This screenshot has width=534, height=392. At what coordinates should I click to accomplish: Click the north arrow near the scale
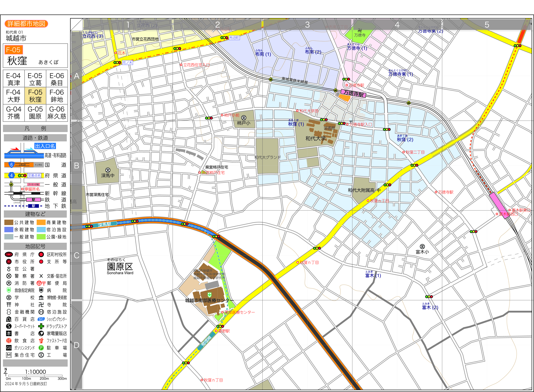[5, 372]
